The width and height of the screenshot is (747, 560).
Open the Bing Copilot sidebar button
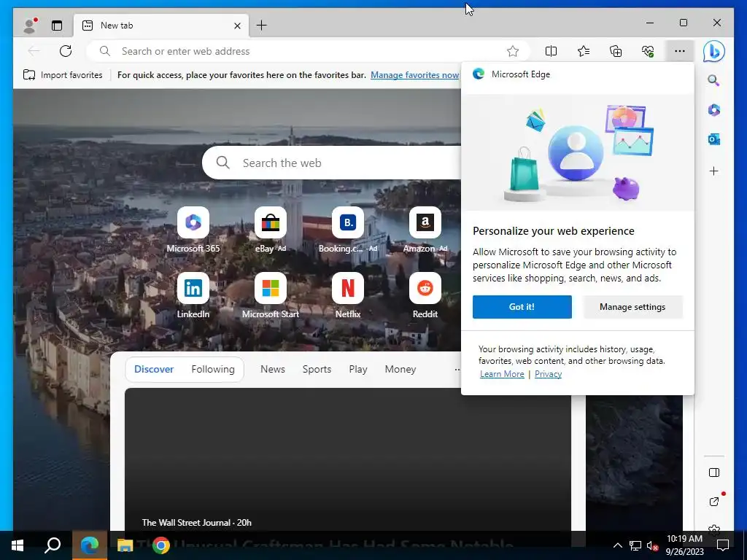pos(713,51)
